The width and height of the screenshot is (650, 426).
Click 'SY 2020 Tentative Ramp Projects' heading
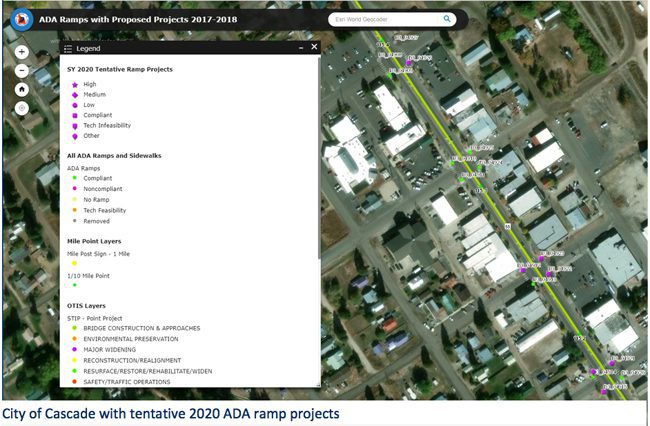tap(120, 69)
